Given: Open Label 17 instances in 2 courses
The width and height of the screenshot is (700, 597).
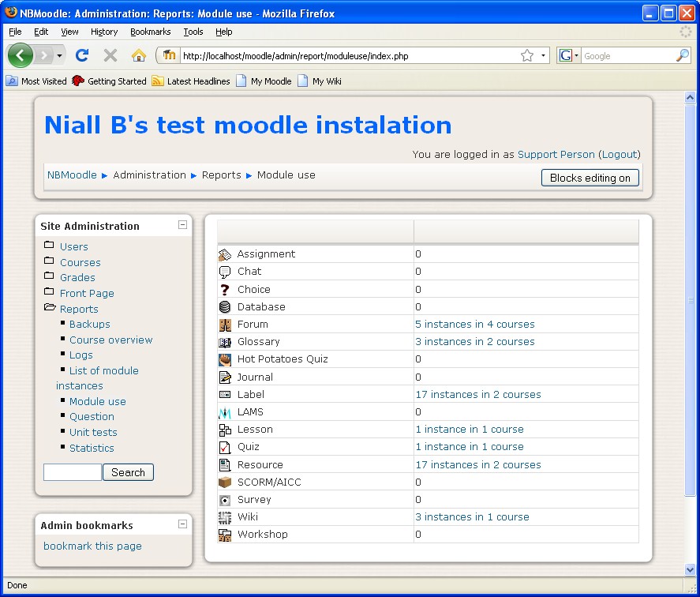Looking at the screenshot, I should click(478, 395).
